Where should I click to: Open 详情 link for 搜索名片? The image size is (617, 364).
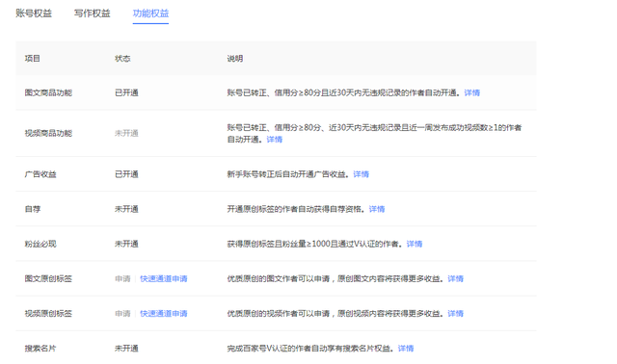tap(406, 349)
